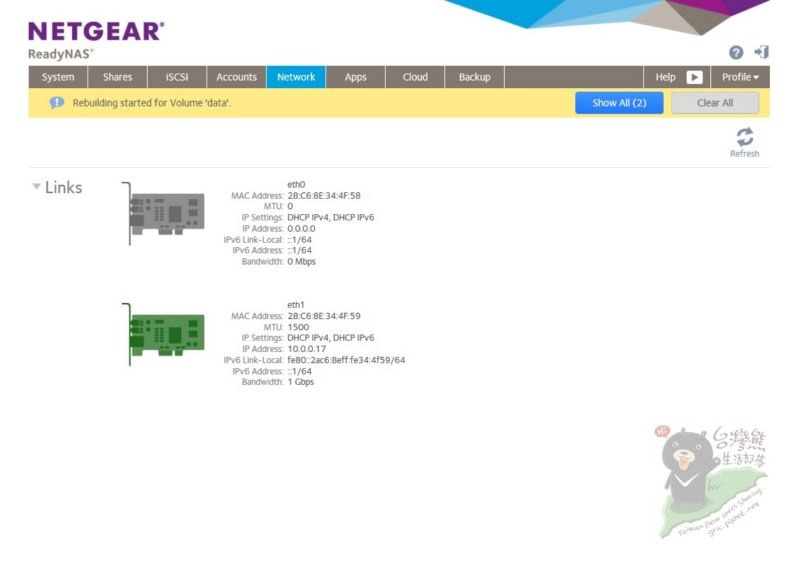
Task: Click IPv6 link-local fe80::2ac6:8eff:fe34:4f59/64
Action: [x=346, y=360]
